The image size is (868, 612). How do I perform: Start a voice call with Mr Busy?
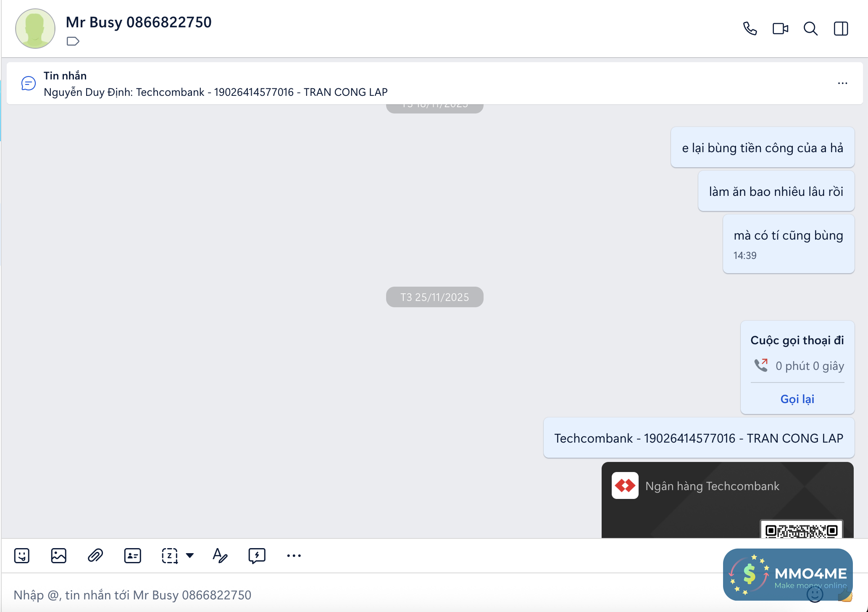(750, 29)
